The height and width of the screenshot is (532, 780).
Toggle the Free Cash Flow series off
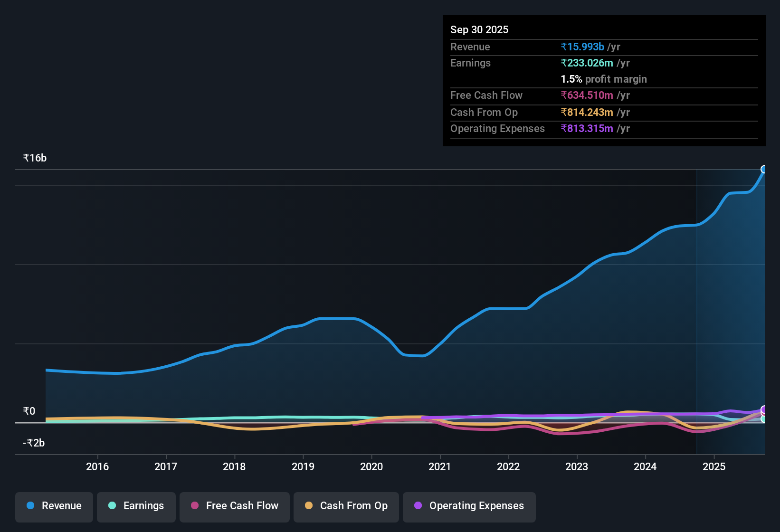pyautogui.click(x=234, y=506)
